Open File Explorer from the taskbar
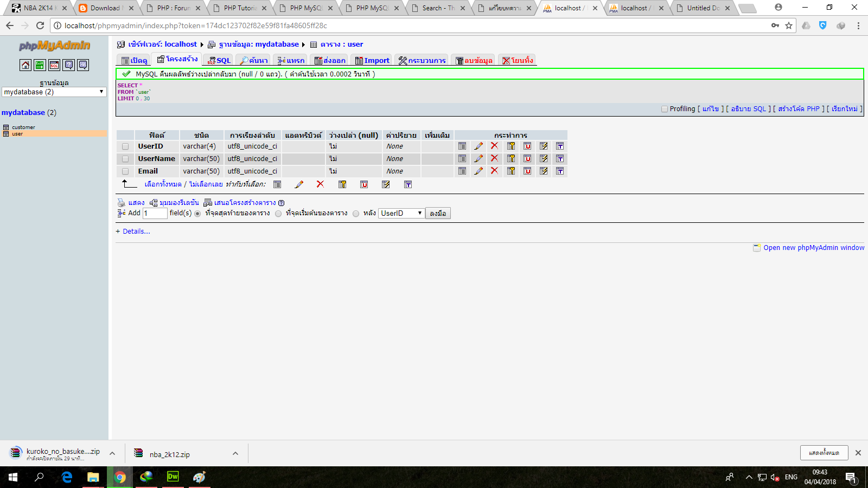This screenshot has width=868, height=488. pyautogui.click(x=93, y=477)
